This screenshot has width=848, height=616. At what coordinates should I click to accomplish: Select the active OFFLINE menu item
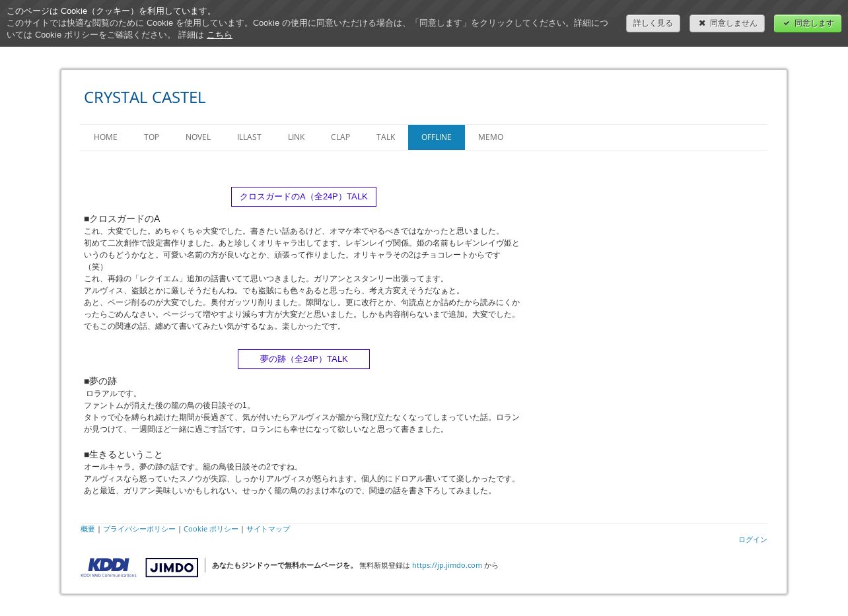point(437,137)
